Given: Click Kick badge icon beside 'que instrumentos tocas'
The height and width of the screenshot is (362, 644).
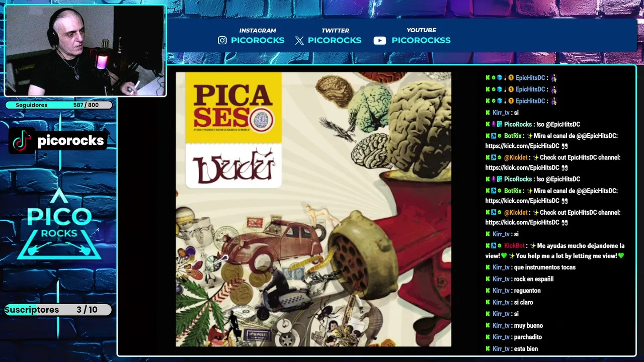Looking at the screenshot, I should pyautogui.click(x=488, y=267).
